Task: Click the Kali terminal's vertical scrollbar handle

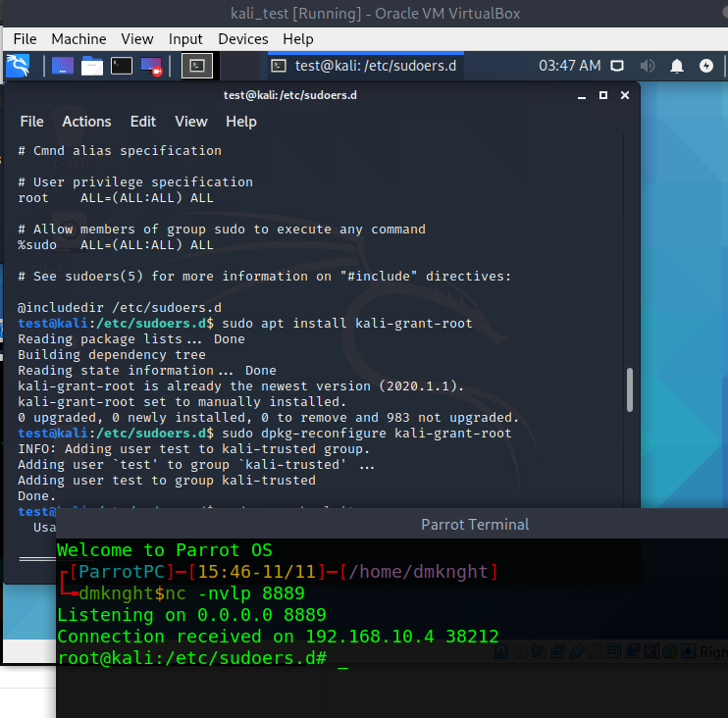Action: pyautogui.click(x=630, y=389)
